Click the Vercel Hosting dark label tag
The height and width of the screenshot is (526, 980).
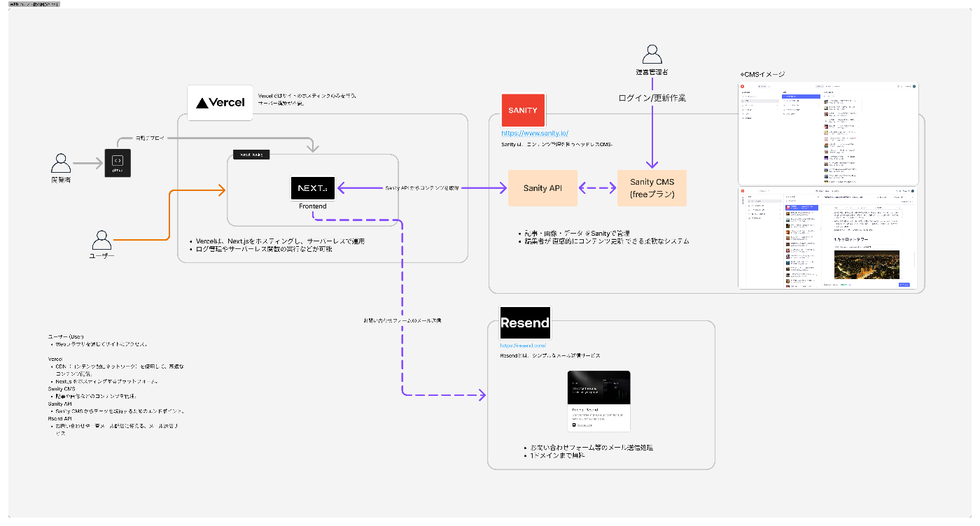click(x=251, y=155)
